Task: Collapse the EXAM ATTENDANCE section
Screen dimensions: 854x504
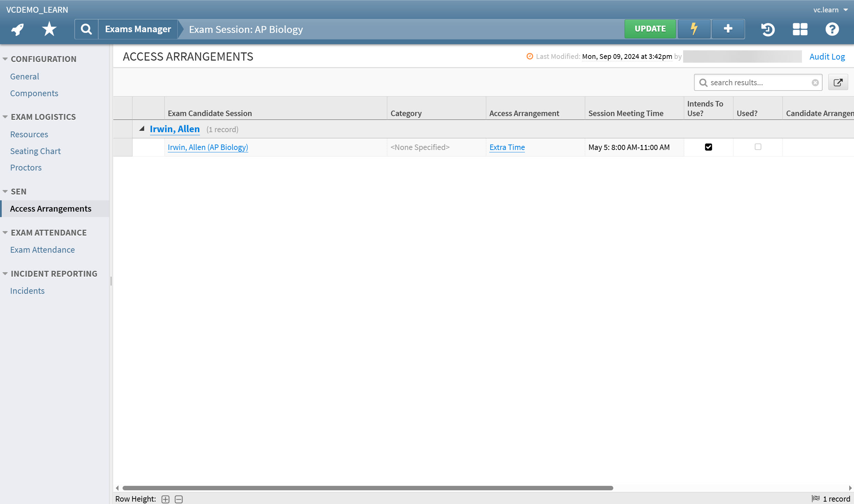Action: 5,232
